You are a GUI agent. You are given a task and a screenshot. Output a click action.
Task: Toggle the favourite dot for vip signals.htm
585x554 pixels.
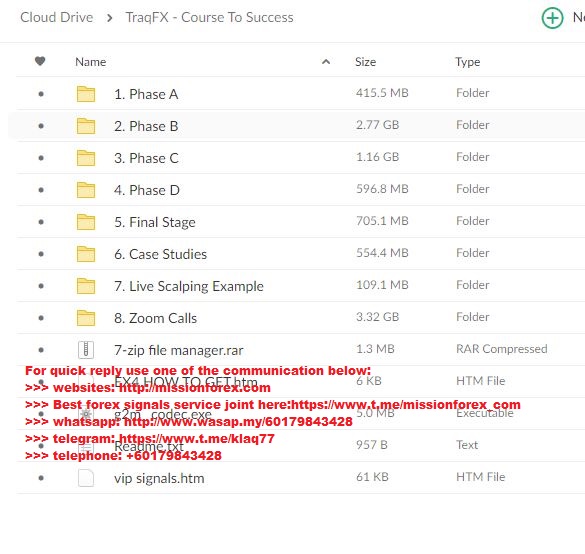[41, 478]
